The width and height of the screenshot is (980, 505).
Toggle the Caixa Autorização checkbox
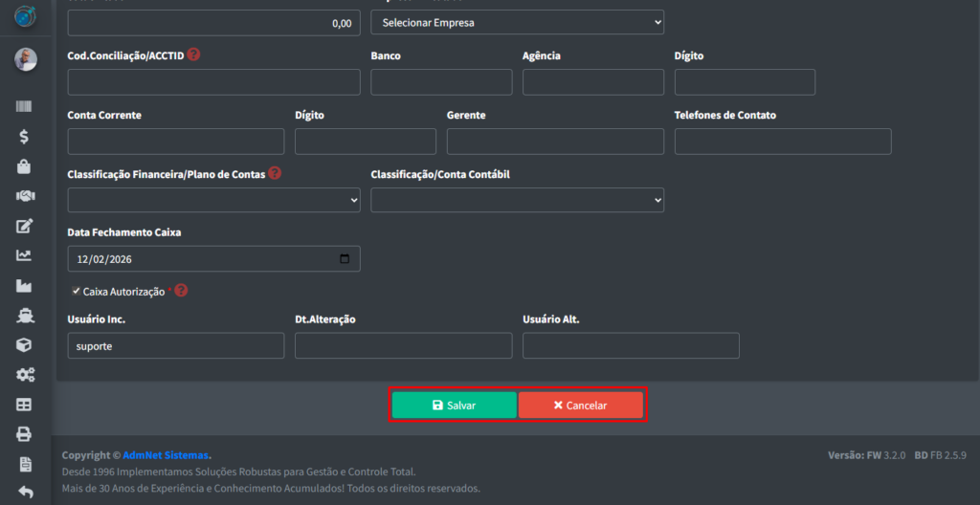[76, 291]
